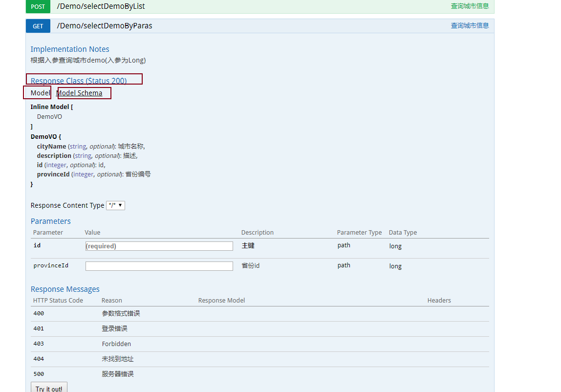
Task: Click the Response Class (Status 200) heading
Action: tap(79, 81)
